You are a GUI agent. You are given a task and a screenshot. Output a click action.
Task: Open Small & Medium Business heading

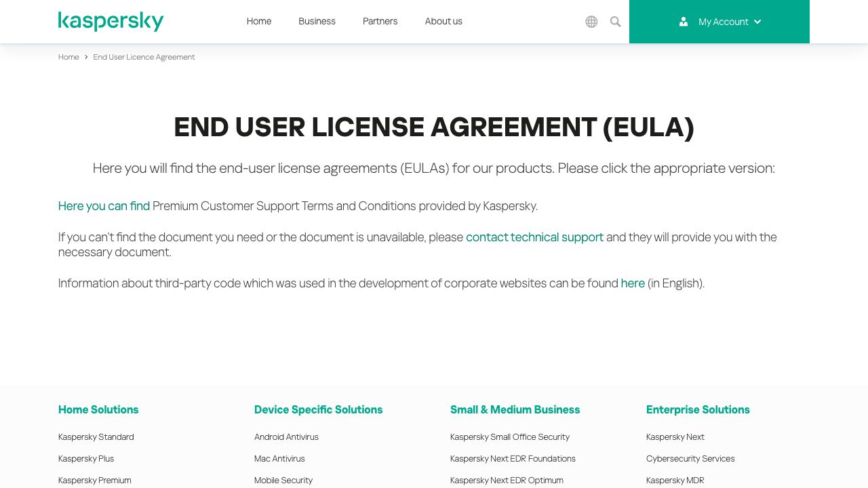[x=515, y=409]
